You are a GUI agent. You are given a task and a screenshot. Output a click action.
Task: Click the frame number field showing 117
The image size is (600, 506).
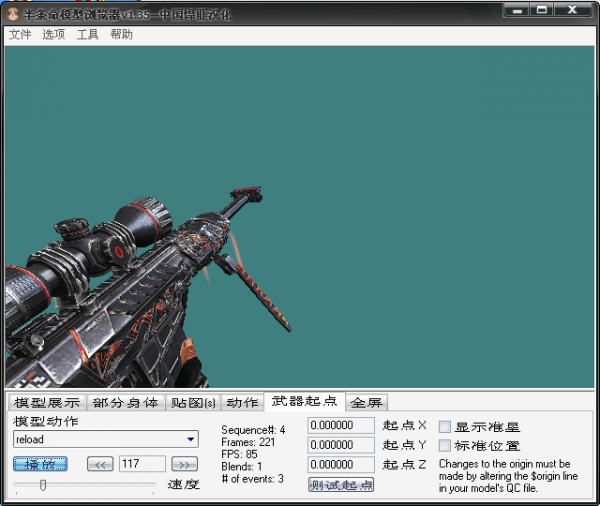[x=142, y=464]
